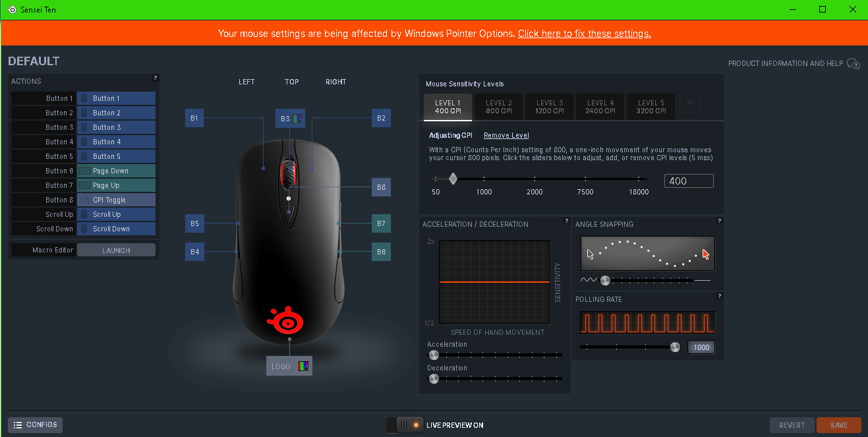
Task: Select the Level 1 400 CPI tab
Action: 448,107
